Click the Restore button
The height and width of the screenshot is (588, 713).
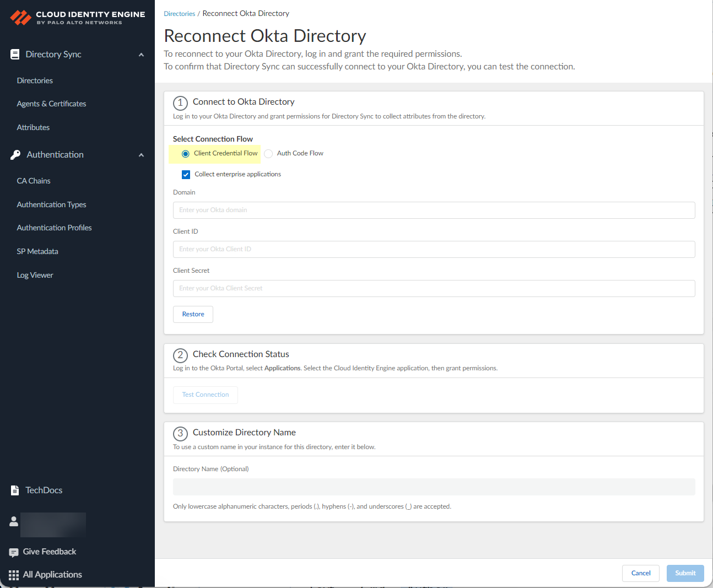click(193, 314)
